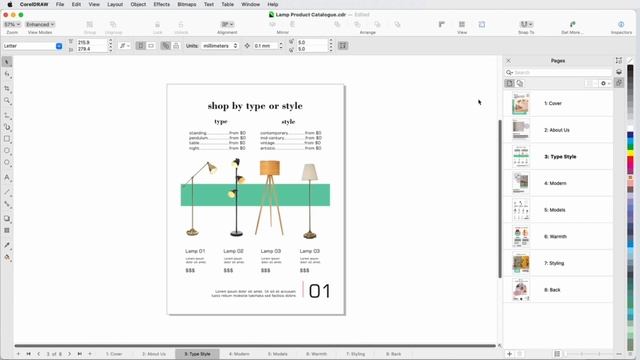Select the Zoom magnifier tool
Screen dimensions: 640x360
(x=7, y=100)
